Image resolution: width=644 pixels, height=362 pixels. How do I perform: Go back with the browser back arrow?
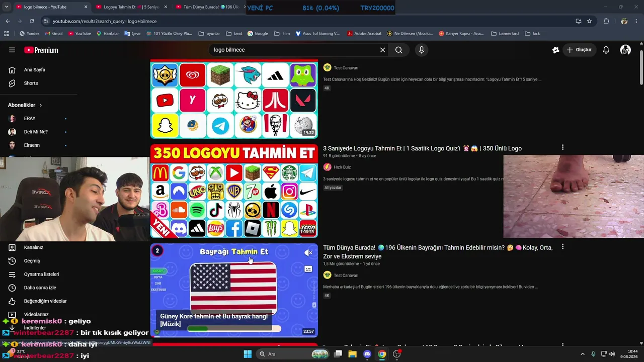(x=8, y=21)
